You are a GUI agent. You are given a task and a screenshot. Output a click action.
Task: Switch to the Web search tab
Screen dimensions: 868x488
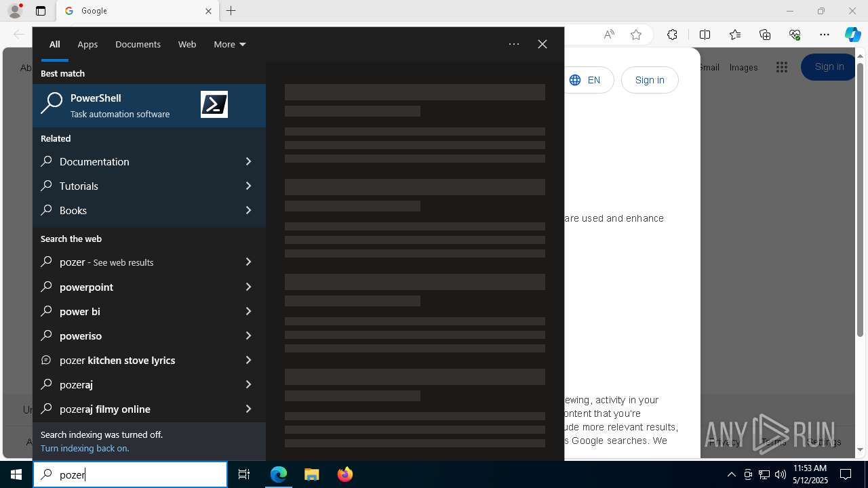(x=187, y=44)
